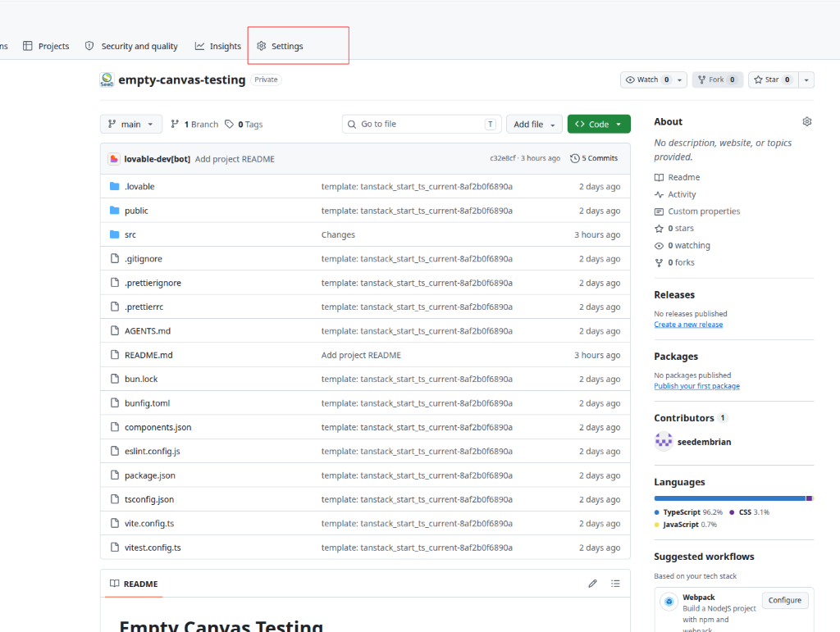
Task: Click Publish your first package
Action: coord(697,386)
